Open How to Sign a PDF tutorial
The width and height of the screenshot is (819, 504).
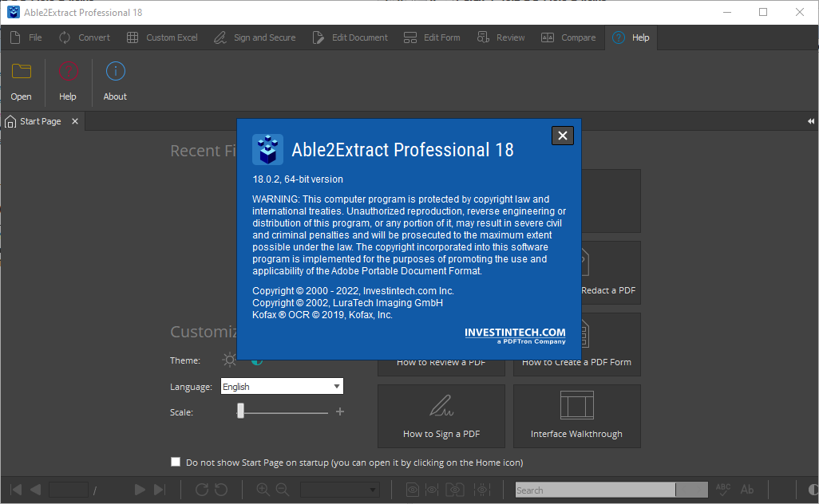pos(441,416)
